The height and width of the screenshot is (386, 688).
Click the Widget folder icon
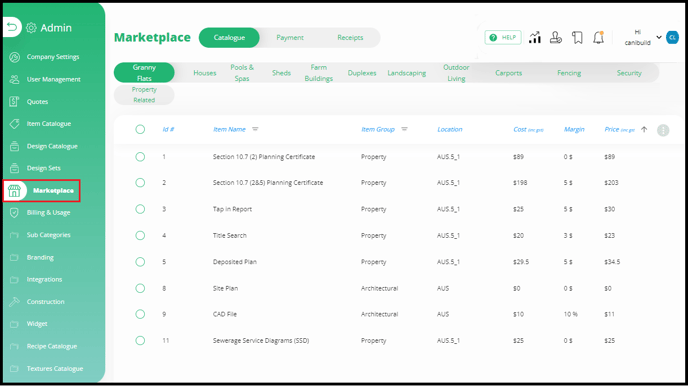(14, 324)
